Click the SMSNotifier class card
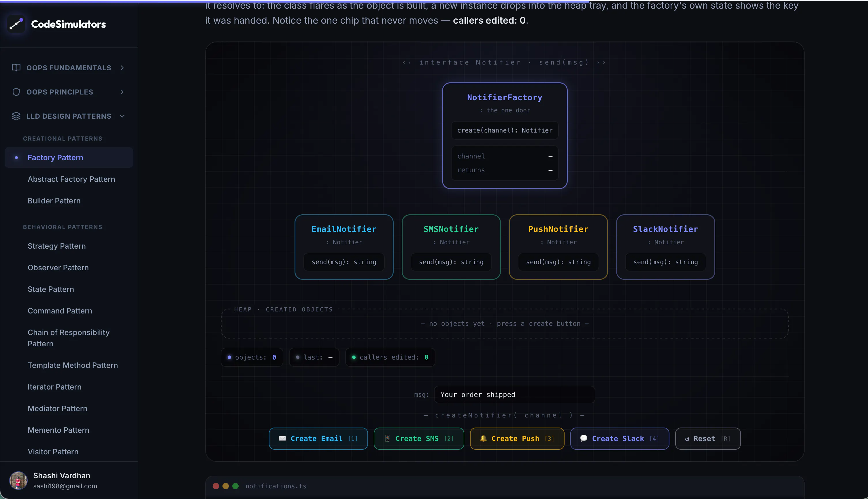The height and width of the screenshot is (499, 868). [x=451, y=247]
